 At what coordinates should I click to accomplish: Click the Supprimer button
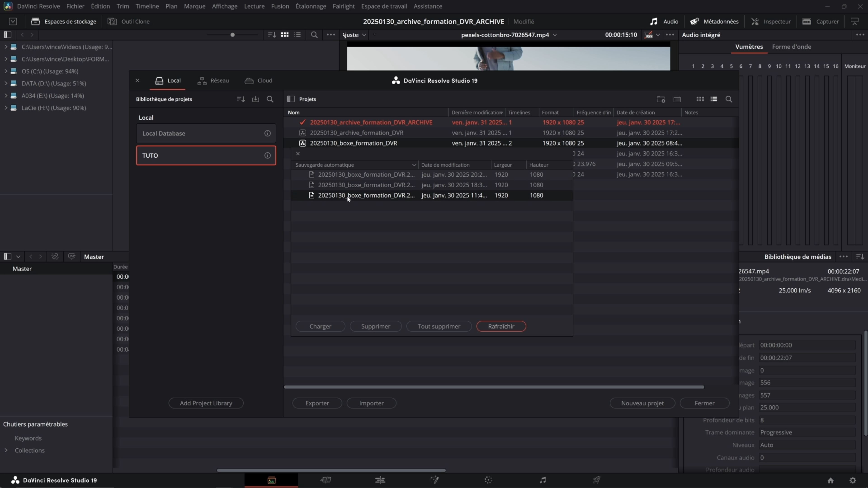375,326
